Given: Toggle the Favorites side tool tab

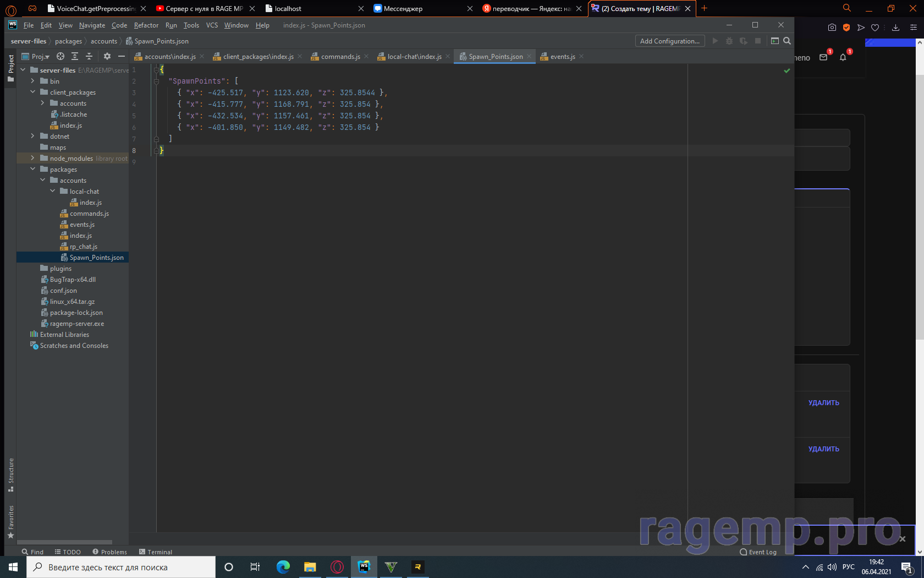Looking at the screenshot, I should [10, 522].
